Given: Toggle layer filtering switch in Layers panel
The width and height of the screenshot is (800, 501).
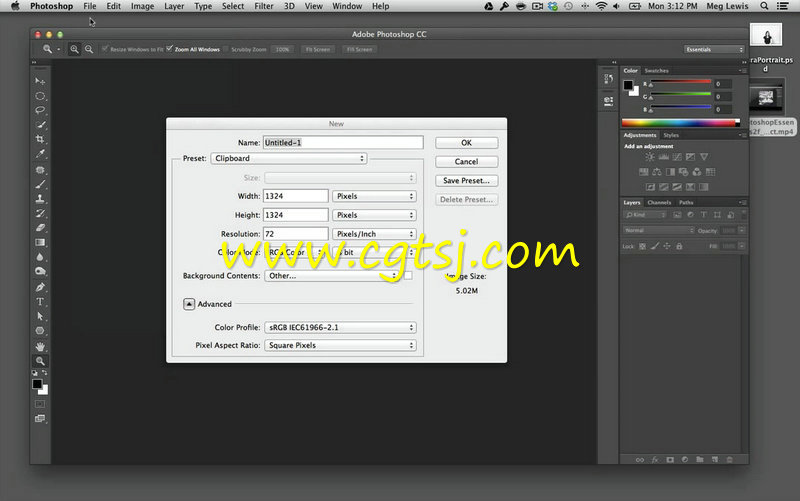Looking at the screenshot, I should [743, 214].
